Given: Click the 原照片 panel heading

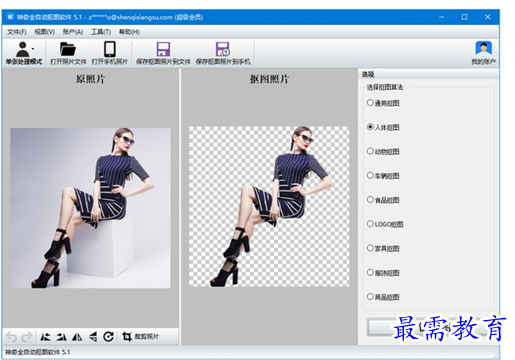Looking at the screenshot, I should click(90, 79).
